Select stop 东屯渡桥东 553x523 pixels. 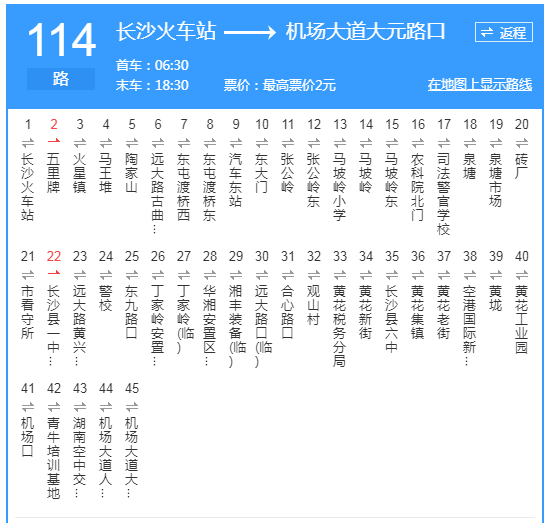(x=210, y=187)
